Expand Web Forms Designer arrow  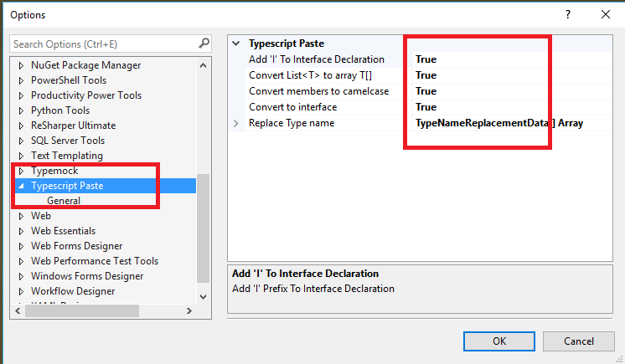[x=21, y=247]
